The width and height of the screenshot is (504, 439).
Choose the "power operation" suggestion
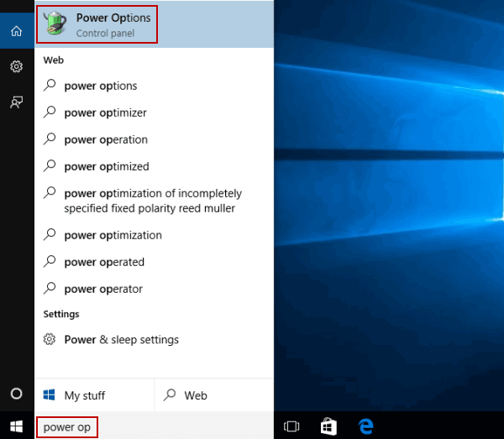click(x=105, y=139)
